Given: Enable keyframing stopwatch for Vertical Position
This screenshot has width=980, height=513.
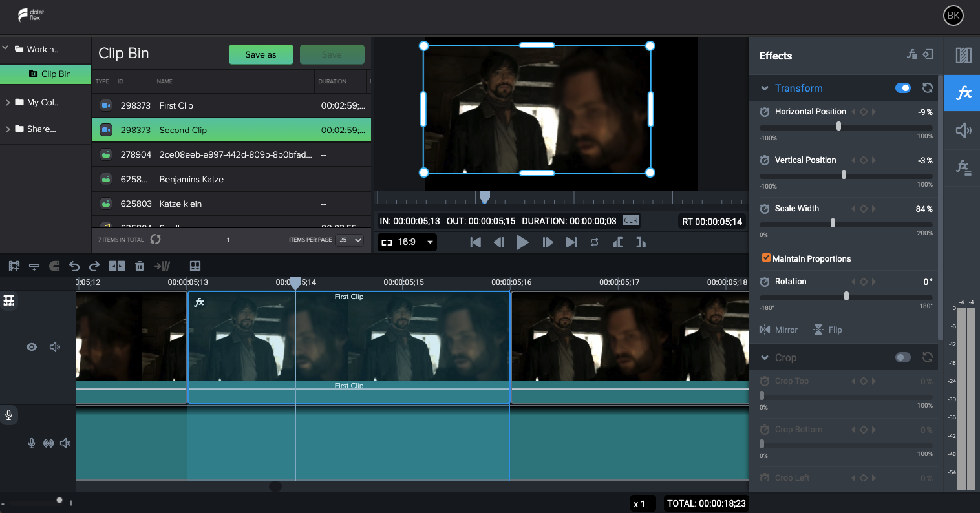Looking at the screenshot, I should click(765, 160).
